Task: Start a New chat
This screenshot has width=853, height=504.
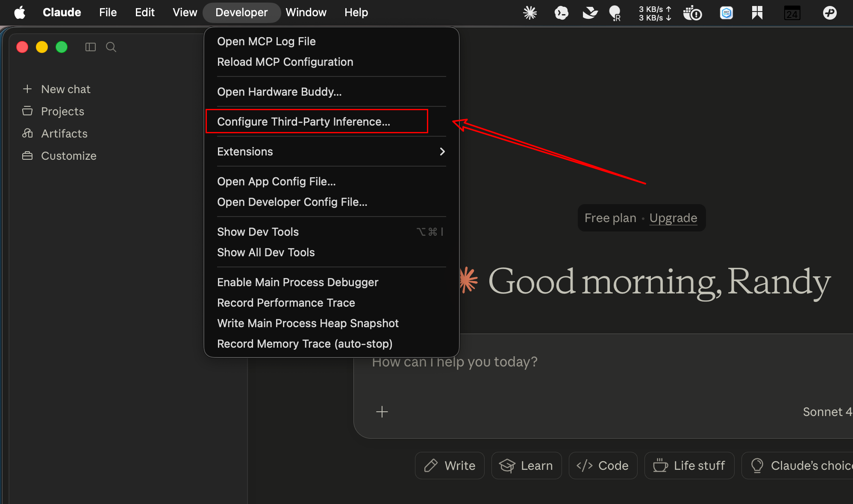Action: 66,89
